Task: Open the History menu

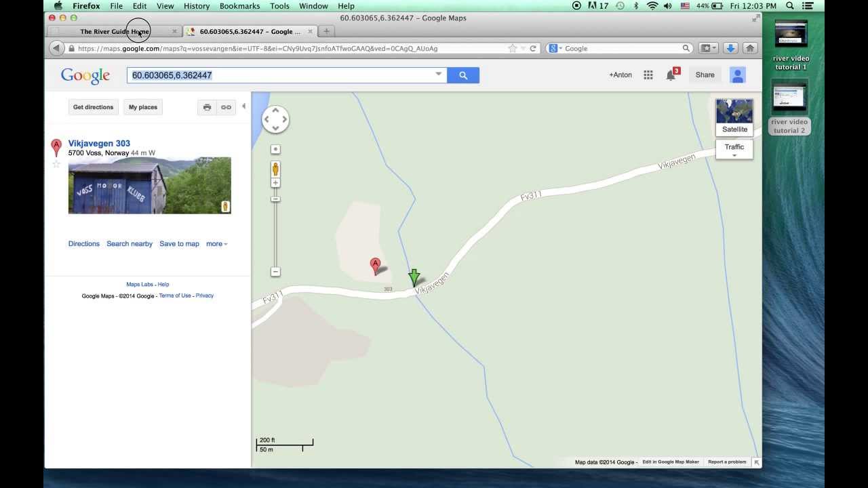Action: 197,6
